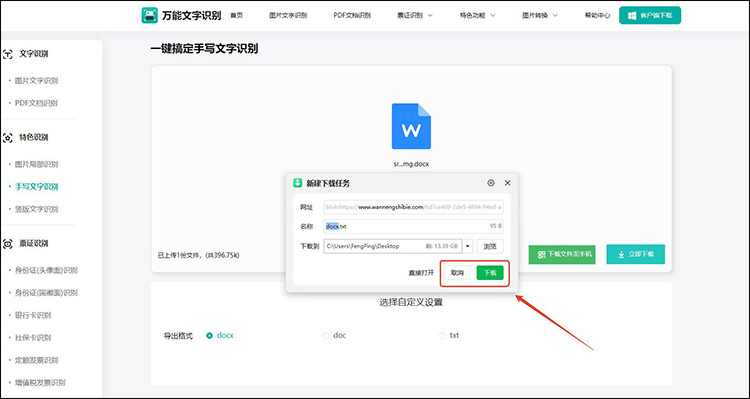Image resolution: width=750 pixels, height=399 pixels.
Task: Click the 客户端下载 button
Action: click(650, 15)
